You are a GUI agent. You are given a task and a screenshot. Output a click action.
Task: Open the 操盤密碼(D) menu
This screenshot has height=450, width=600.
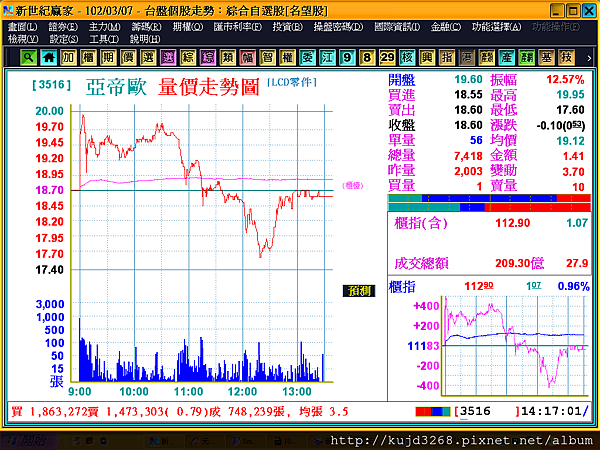338,27
